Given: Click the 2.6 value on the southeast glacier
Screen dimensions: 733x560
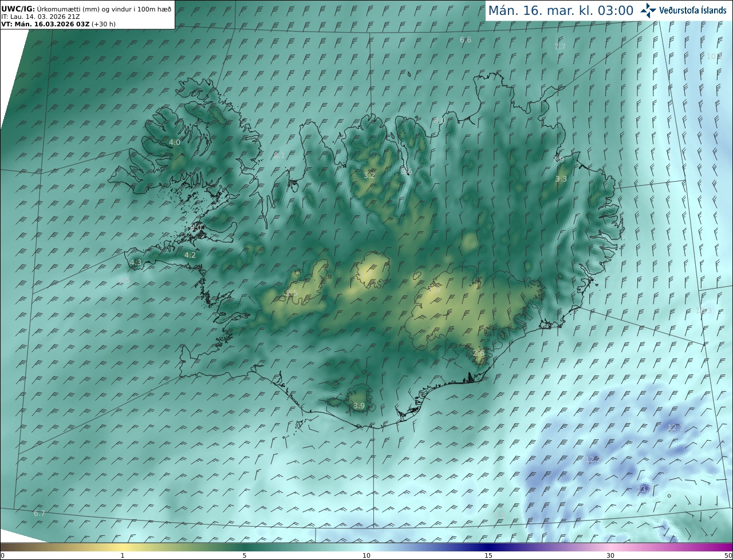Looking at the screenshot, I should pyautogui.click(x=479, y=353).
